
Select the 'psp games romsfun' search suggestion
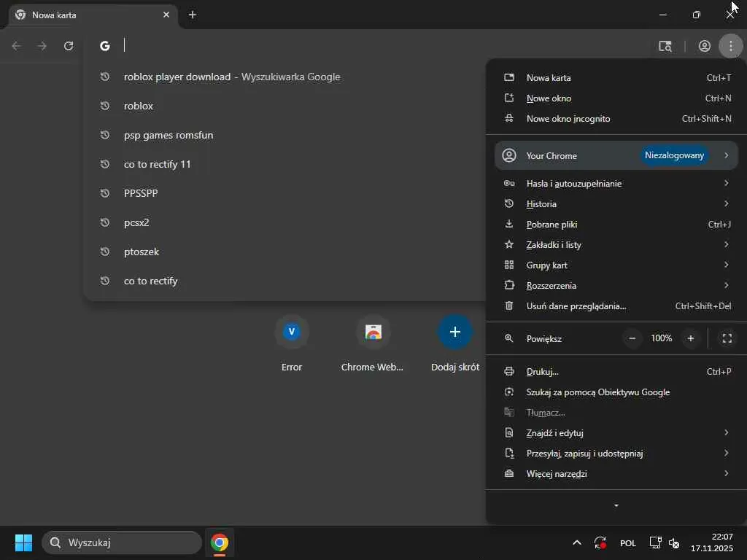[169, 135]
